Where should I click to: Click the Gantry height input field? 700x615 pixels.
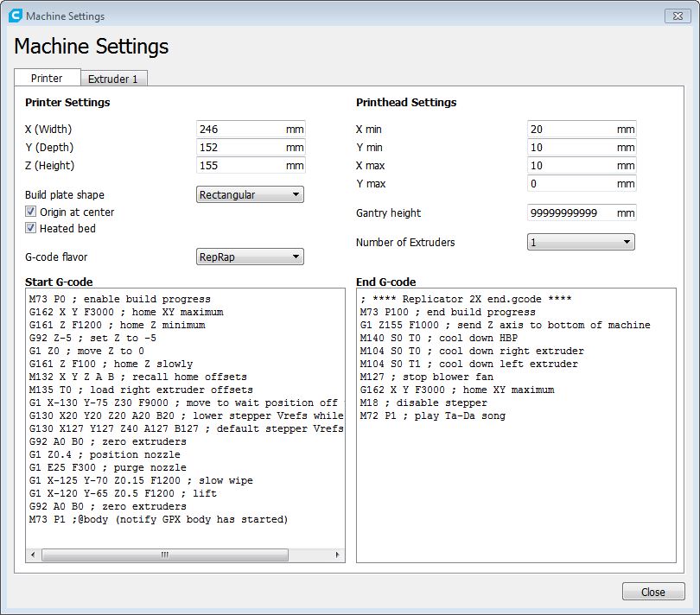point(570,213)
